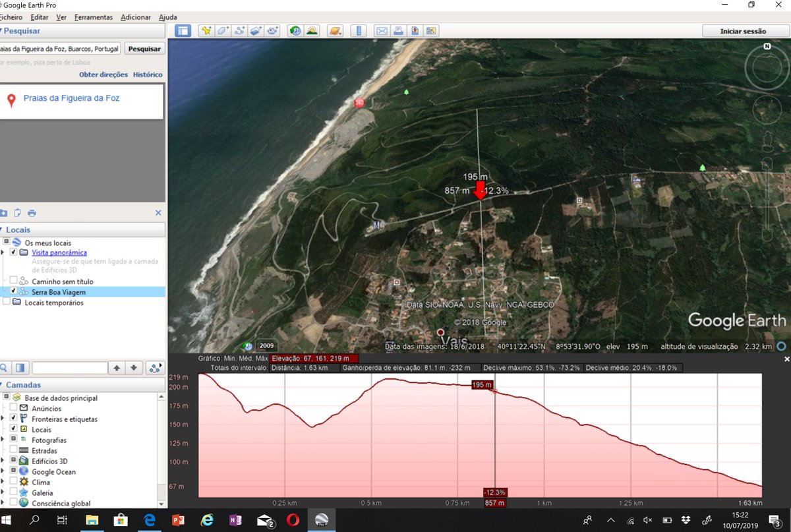Close the search results panel
The width and height of the screenshot is (791, 532).
click(x=158, y=213)
